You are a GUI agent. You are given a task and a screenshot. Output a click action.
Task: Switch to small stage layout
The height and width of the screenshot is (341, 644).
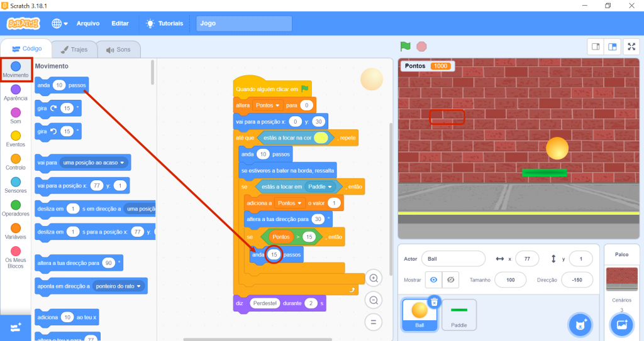tap(596, 46)
